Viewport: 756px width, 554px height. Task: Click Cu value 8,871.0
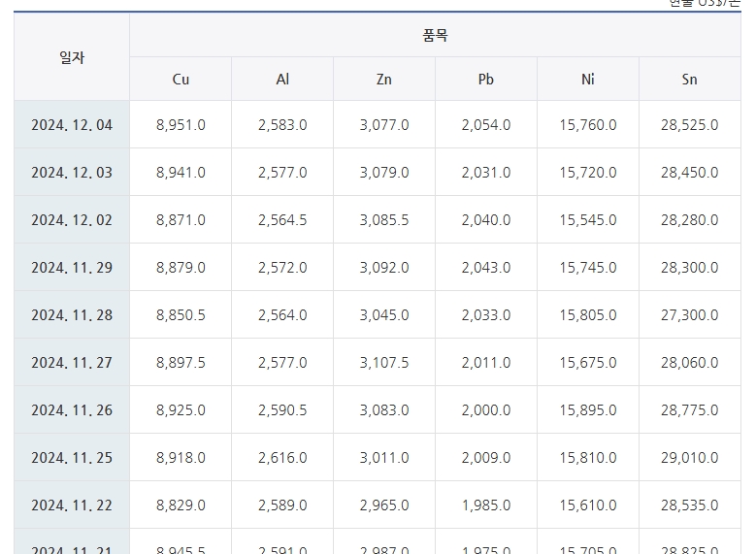(x=181, y=220)
